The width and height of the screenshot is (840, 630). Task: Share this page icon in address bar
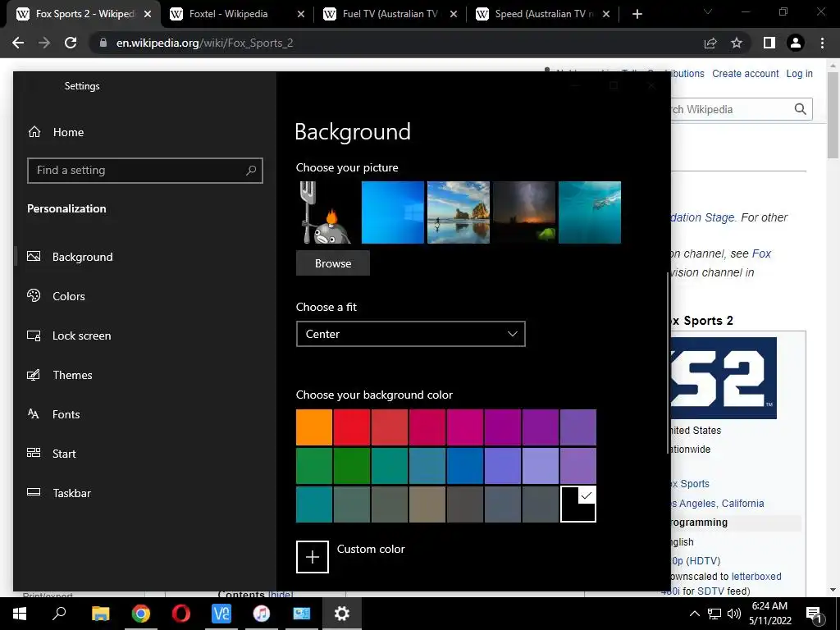pos(710,43)
